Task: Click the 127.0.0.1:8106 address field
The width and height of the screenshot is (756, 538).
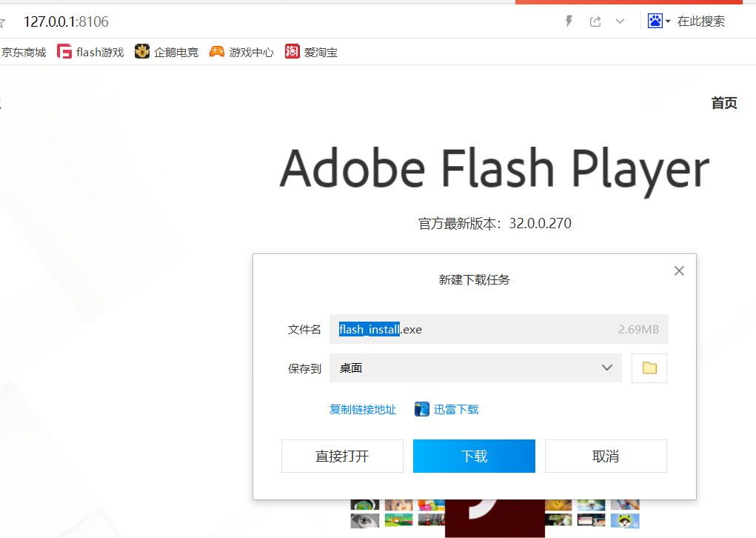Action: coord(66,21)
